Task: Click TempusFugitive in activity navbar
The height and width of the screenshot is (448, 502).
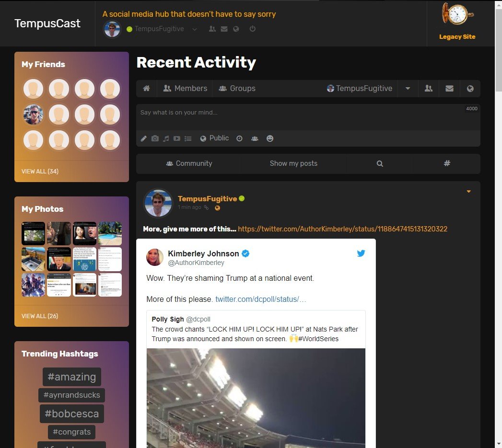Action: coord(359,88)
